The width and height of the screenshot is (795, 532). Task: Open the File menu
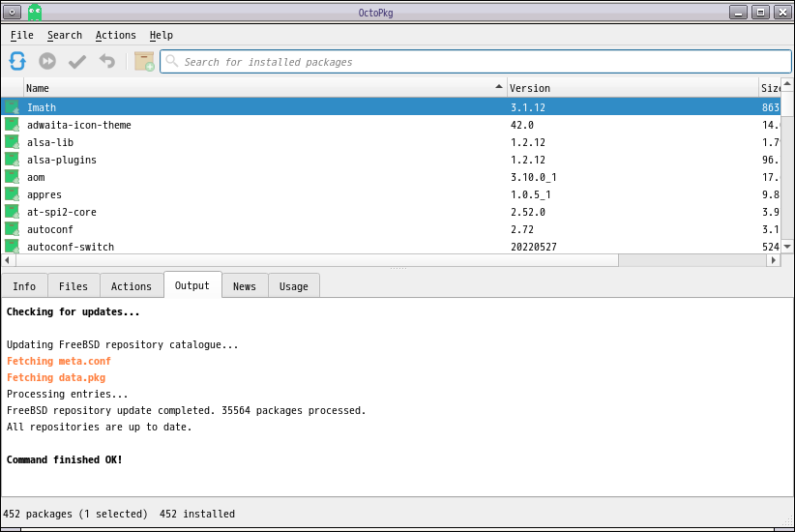(21, 36)
